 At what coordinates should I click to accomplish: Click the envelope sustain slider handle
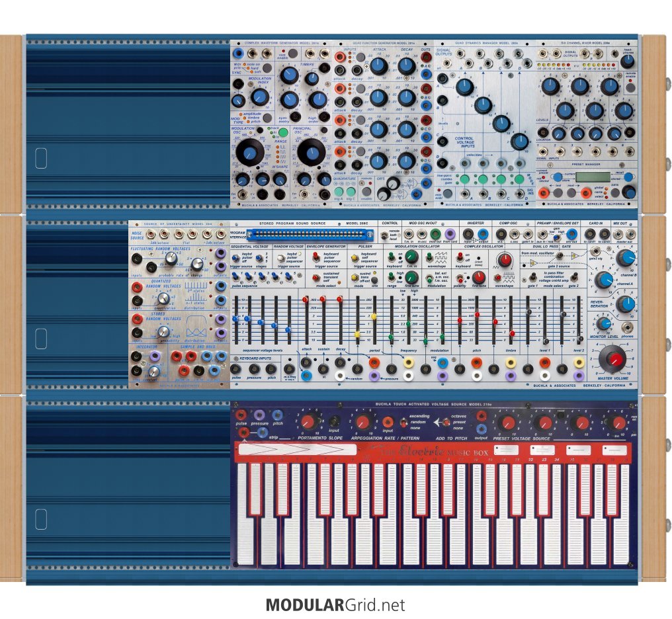click(x=323, y=299)
